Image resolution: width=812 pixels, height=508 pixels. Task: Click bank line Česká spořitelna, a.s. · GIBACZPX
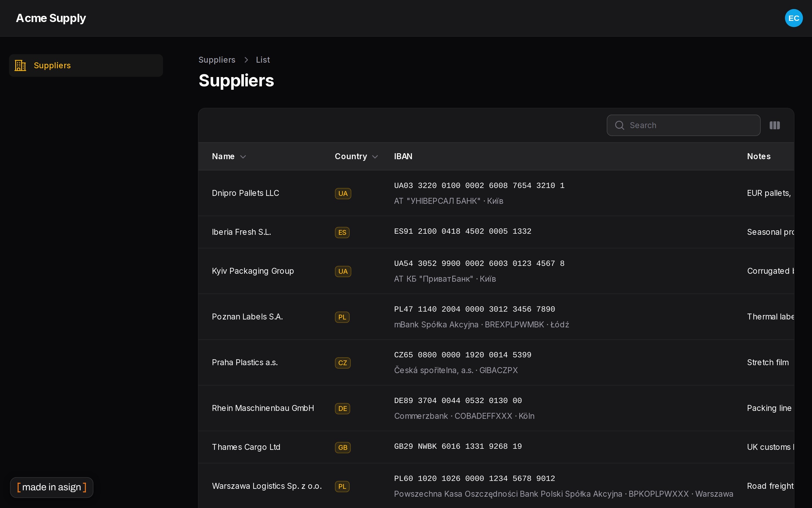(456, 370)
